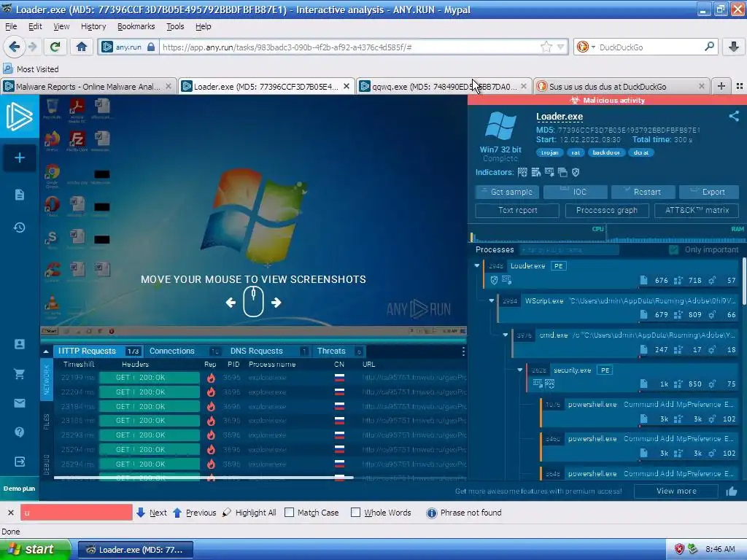Viewport: 747px width, 560px height.
Task: Click the find bar text input field
Action: point(76,513)
